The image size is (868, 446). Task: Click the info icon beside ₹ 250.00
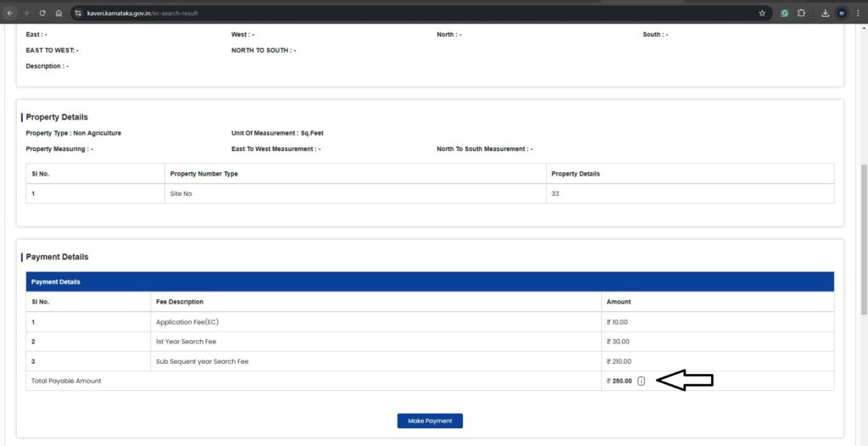[641, 381]
